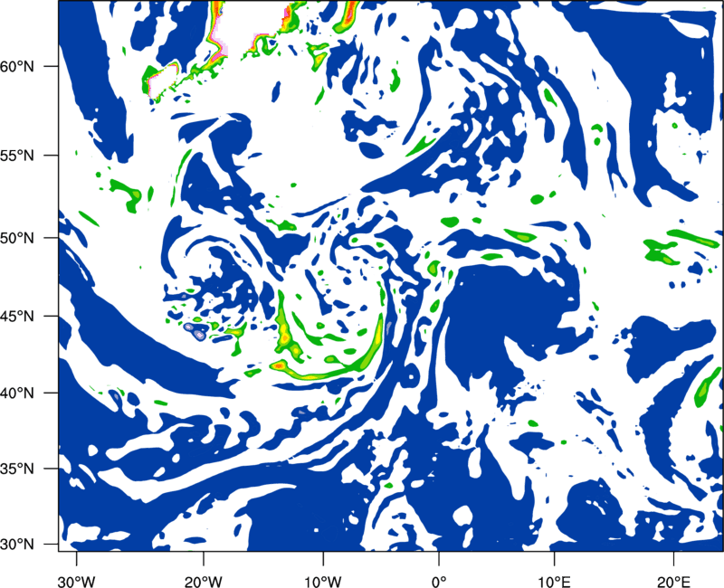
Task: Click the 20°W longitude label
Action: tap(203, 582)
